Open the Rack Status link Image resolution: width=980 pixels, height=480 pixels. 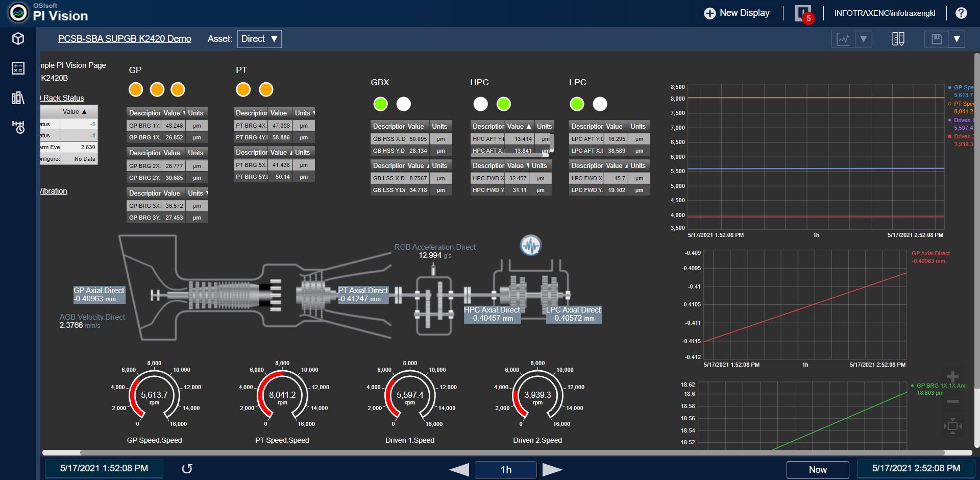tap(63, 98)
